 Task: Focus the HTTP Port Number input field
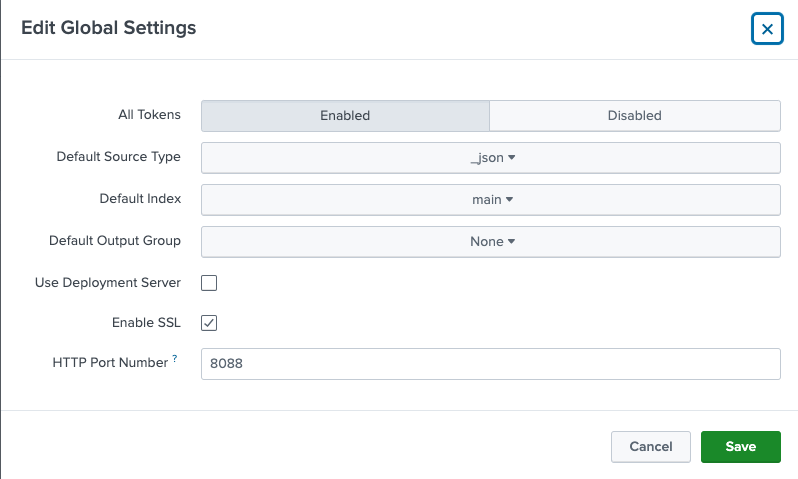pos(490,364)
